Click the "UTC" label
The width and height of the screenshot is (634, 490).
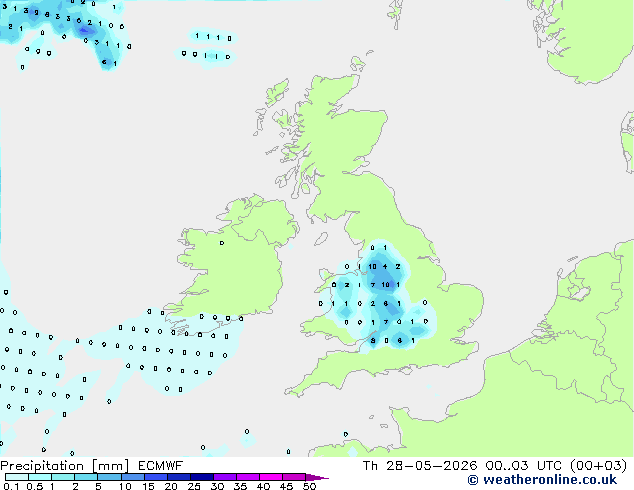point(549,466)
